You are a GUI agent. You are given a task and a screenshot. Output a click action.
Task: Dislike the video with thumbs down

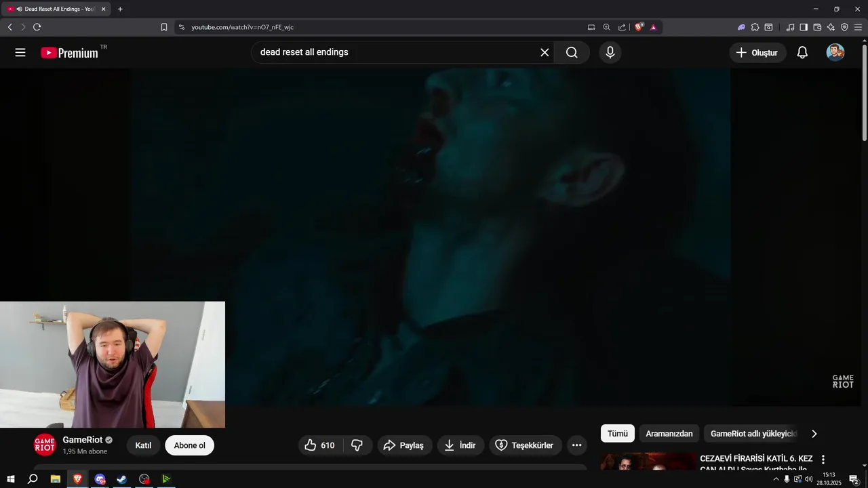[358, 445]
